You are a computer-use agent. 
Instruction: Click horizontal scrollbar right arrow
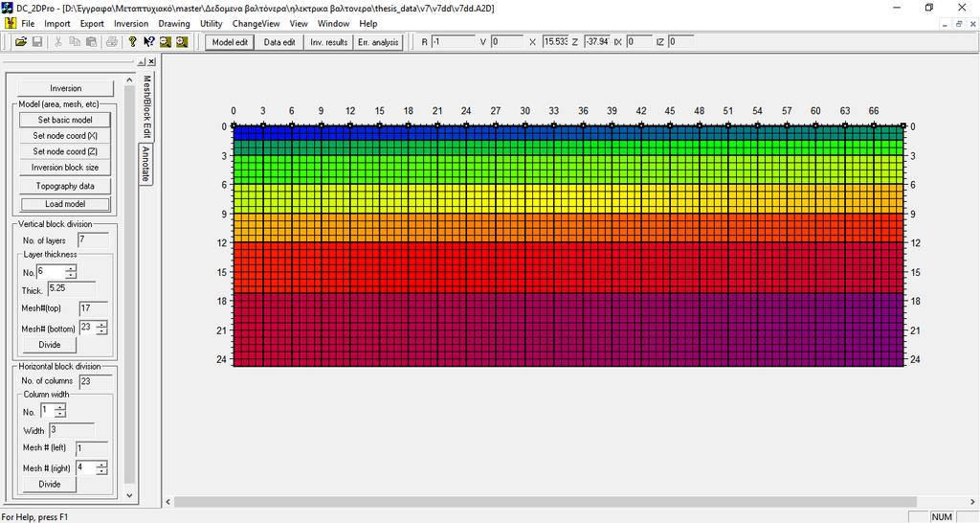[973, 502]
